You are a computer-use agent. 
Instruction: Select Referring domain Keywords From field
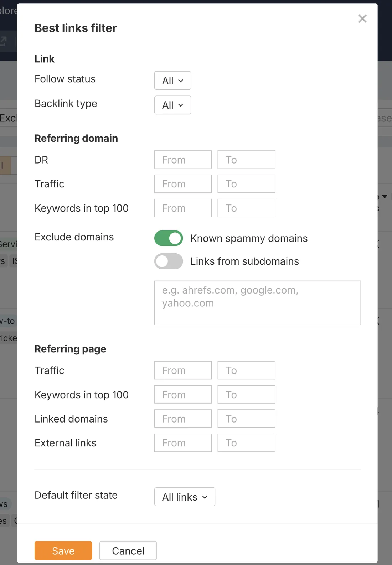tap(183, 208)
